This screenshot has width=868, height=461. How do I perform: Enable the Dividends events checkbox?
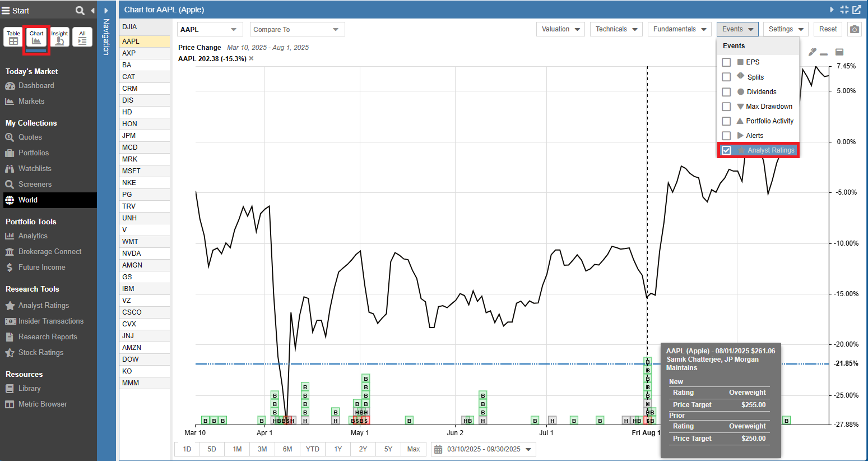726,92
